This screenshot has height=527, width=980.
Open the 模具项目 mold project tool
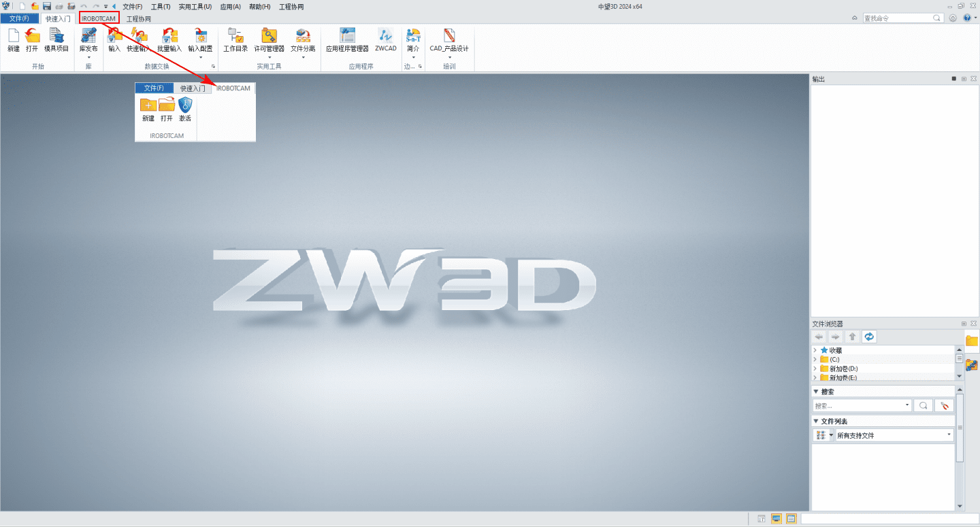pyautogui.click(x=56, y=40)
